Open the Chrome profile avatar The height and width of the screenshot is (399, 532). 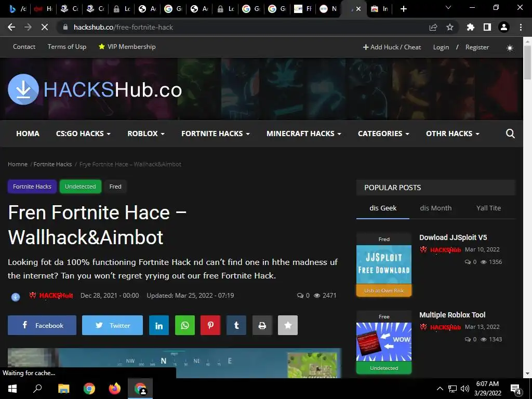coord(504,27)
